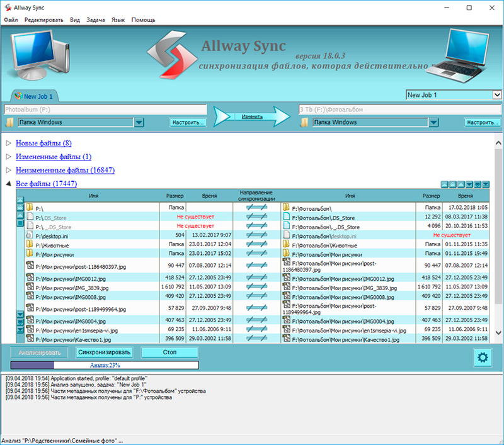
Task: Click the left folder icon beside Photoalbum path
Action: click(9, 122)
